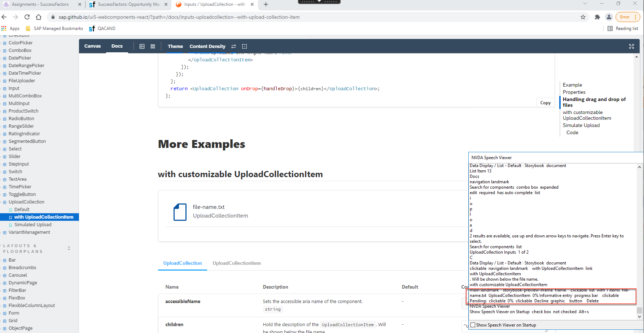Select the Default story under UploadCollection
The height and width of the screenshot is (333, 644).
(22, 209)
